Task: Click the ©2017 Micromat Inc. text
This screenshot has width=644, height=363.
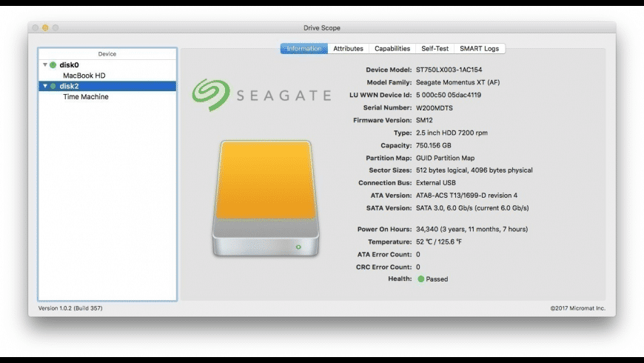Action: pyautogui.click(x=578, y=308)
